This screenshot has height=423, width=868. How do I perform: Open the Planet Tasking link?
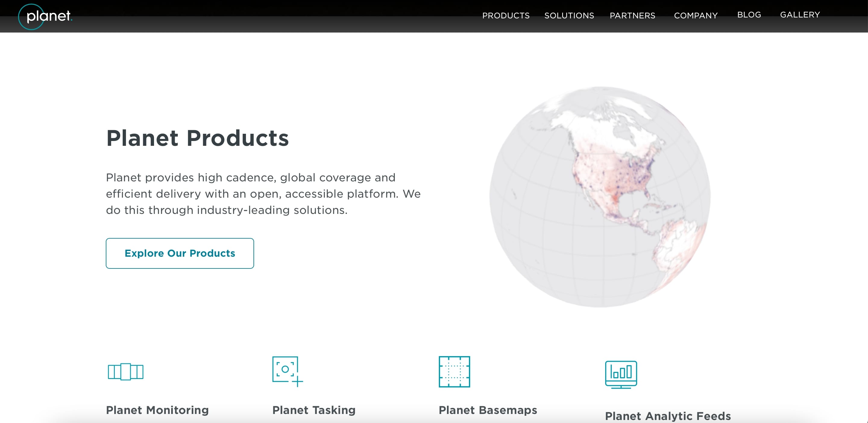[314, 410]
